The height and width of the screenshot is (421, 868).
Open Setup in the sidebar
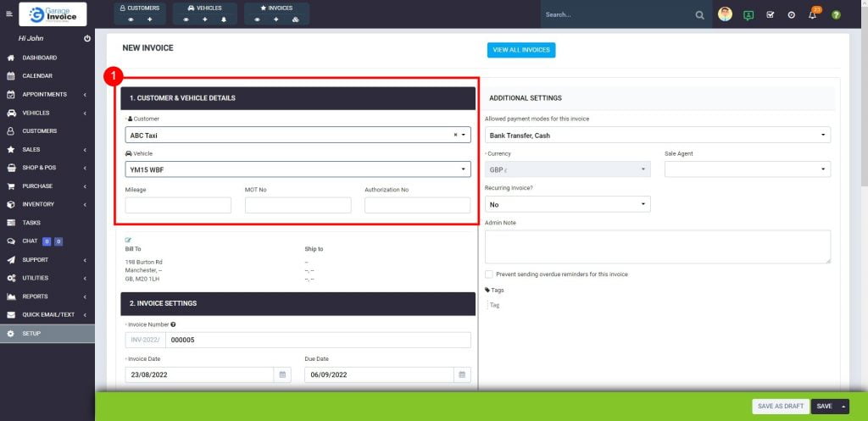click(x=47, y=334)
